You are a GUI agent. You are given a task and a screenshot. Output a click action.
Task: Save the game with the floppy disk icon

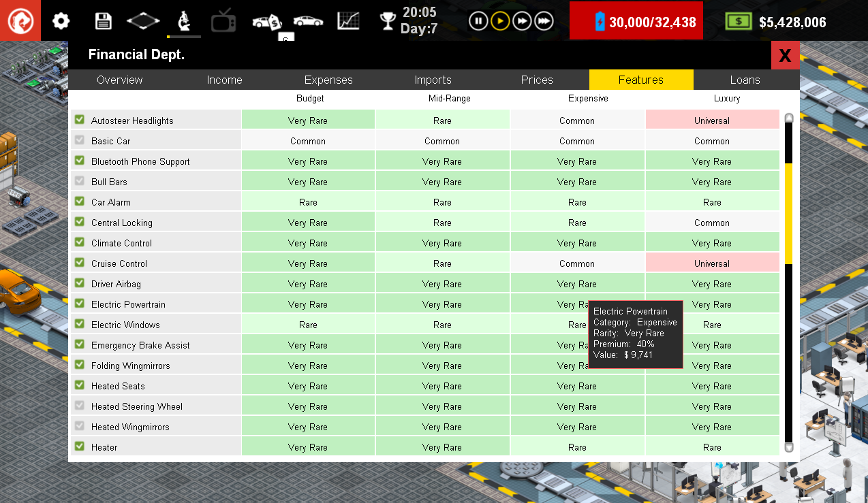104,20
